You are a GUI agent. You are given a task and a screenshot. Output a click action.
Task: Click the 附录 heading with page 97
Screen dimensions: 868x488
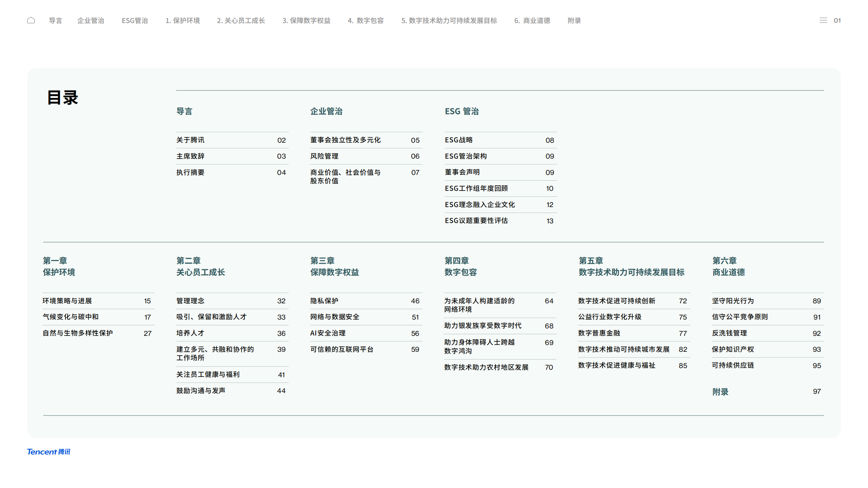point(720,392)
